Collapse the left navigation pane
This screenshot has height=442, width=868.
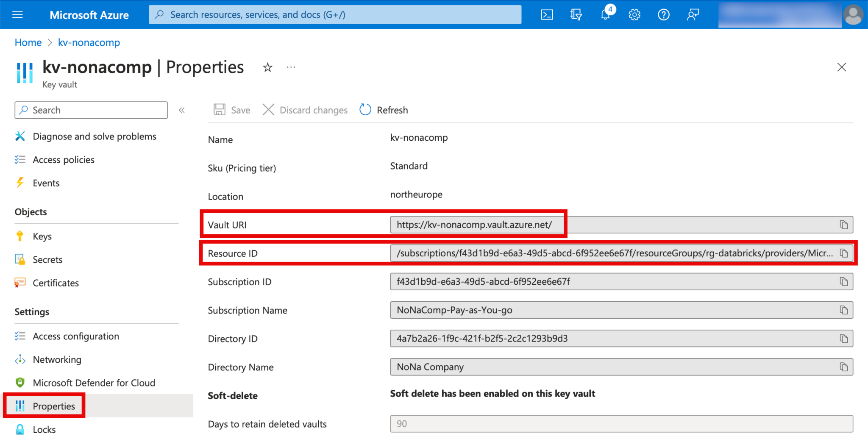click(x=182, y=110)
